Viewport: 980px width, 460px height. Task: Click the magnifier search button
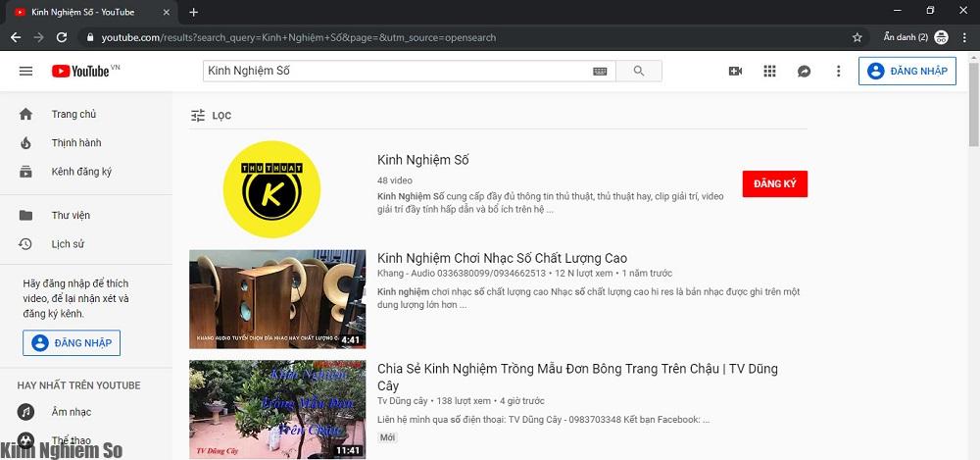coord(639,72)
